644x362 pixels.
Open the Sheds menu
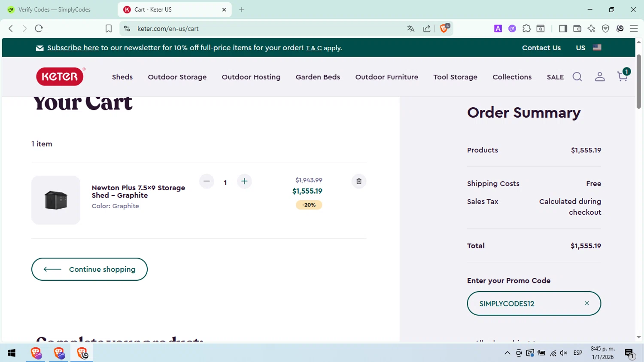(122, 77)
